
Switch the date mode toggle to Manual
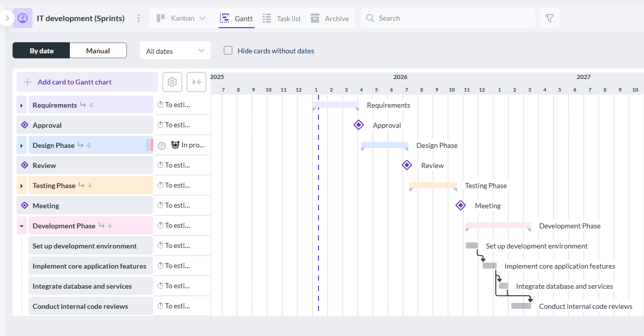pos(97,50)
